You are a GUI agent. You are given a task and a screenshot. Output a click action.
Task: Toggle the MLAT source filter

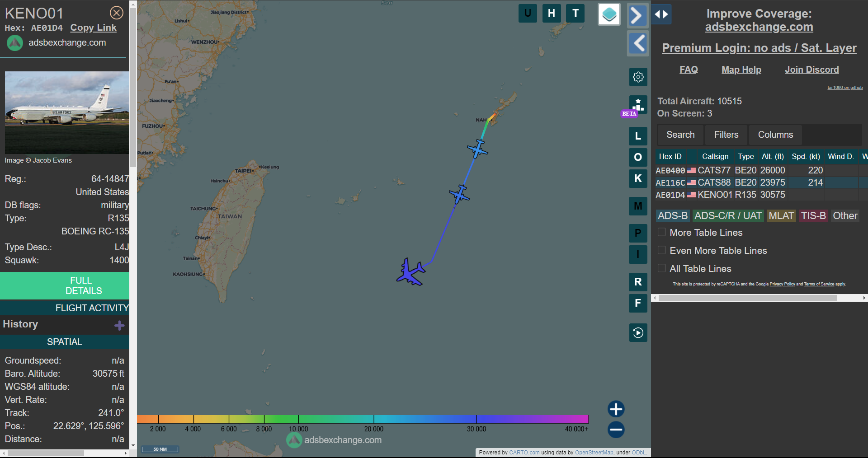pos(781,216)
